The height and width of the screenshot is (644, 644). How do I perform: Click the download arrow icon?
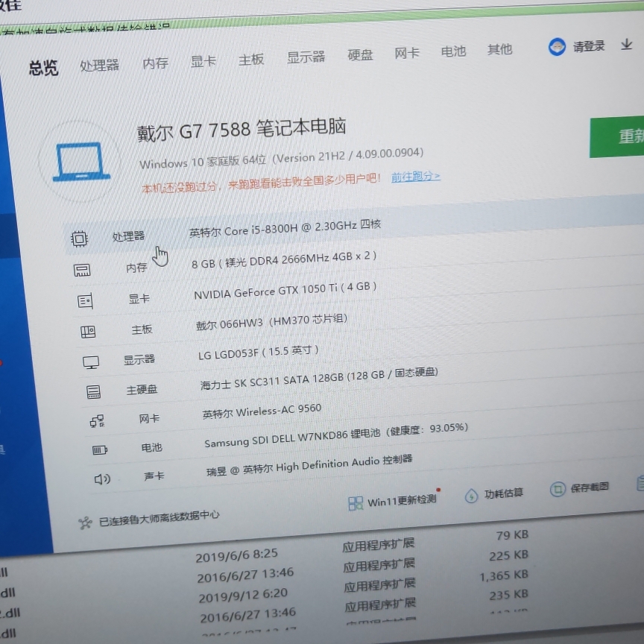(626, 44)
